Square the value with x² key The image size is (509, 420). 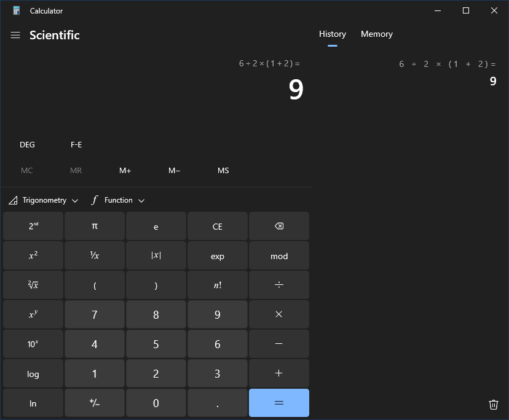(33, 255)
